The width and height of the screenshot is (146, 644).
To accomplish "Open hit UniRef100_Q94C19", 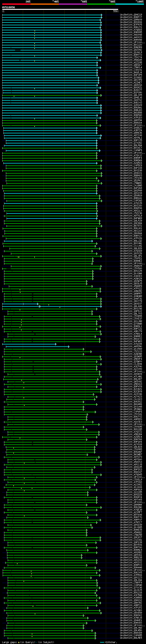I will click(131, 15).
